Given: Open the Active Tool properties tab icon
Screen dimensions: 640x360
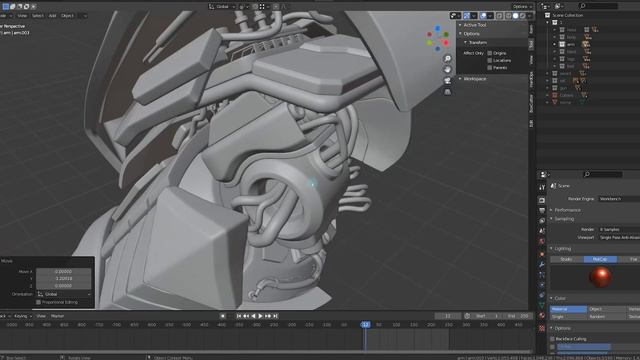Looking at the screenshot, I should pyautogui.click(x=542, y=187).
